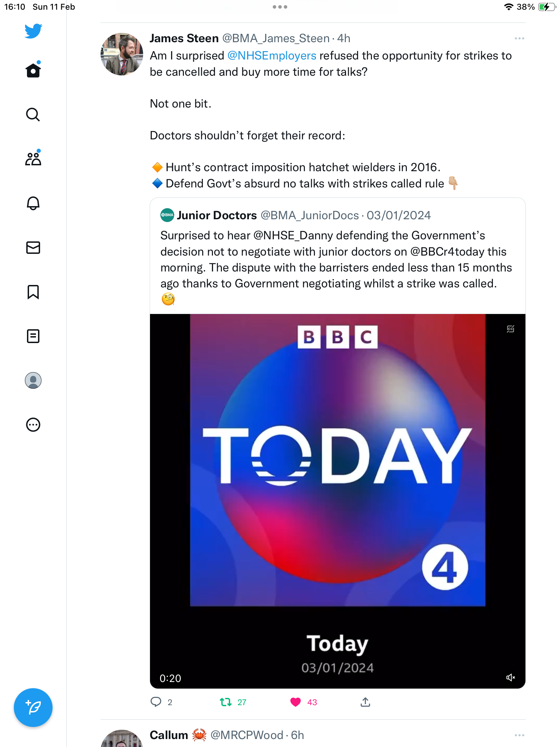
Task: Open the Twitter bird logo
Action: [33, 31]
